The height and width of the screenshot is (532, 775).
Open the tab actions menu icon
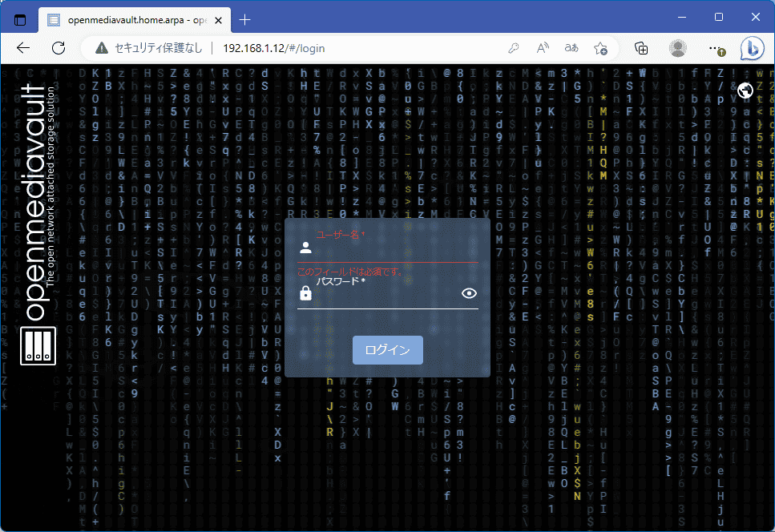pos(20,20)
